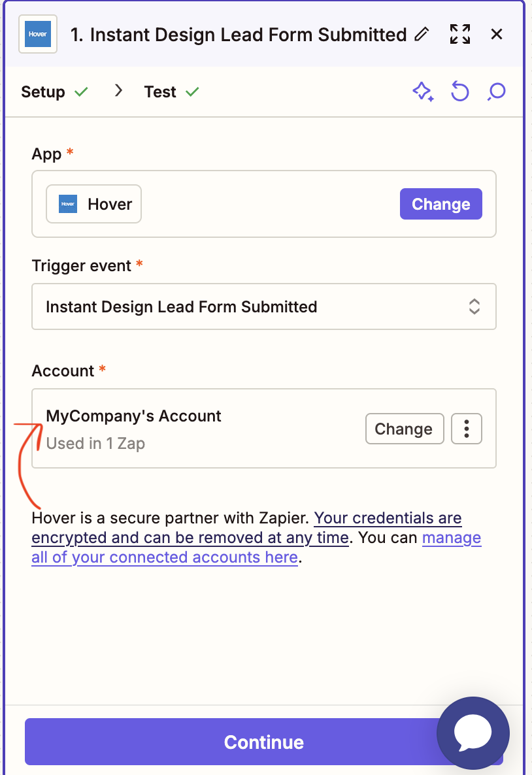Click the Change account button
This screenshot has height=775, width=532.
click(x=405, y=429)
